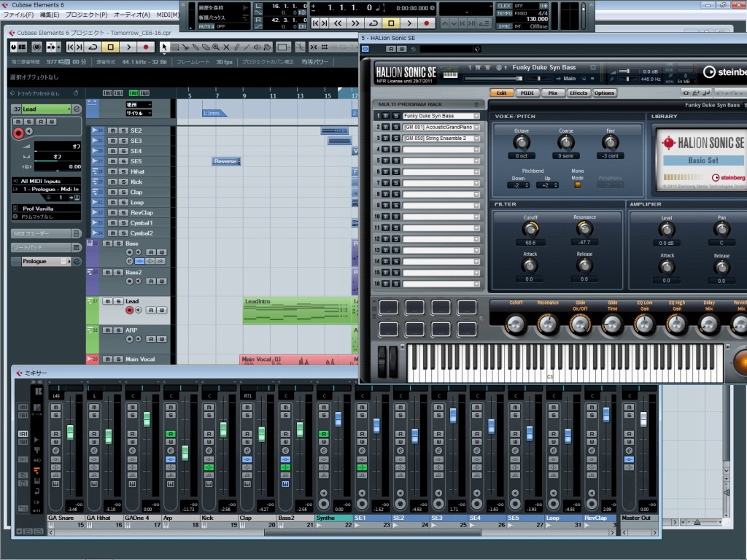Toggle the Snap on/off icon
The image size is (747, 560).
pos(314,47)
